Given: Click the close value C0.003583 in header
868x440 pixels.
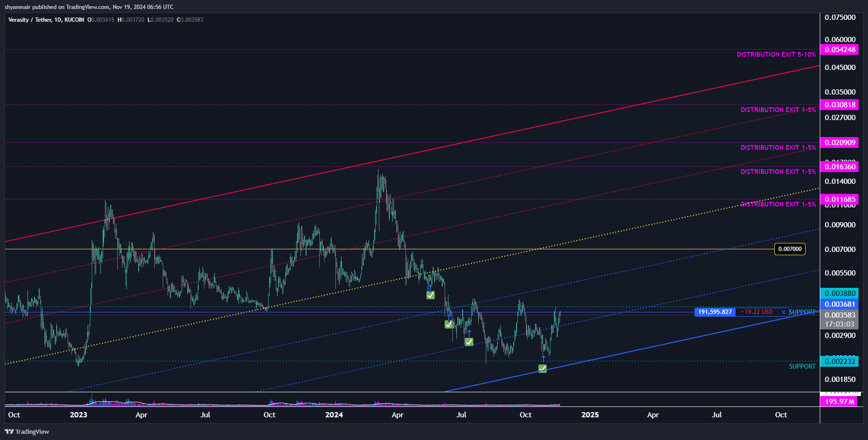Looking at the screenshot, I should coord(190,20).
